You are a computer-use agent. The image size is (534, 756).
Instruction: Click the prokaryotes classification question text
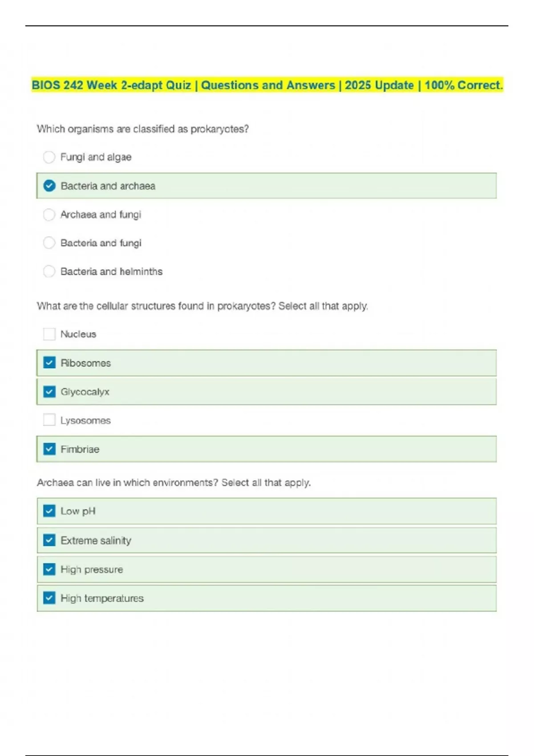[x=142, y=129]
